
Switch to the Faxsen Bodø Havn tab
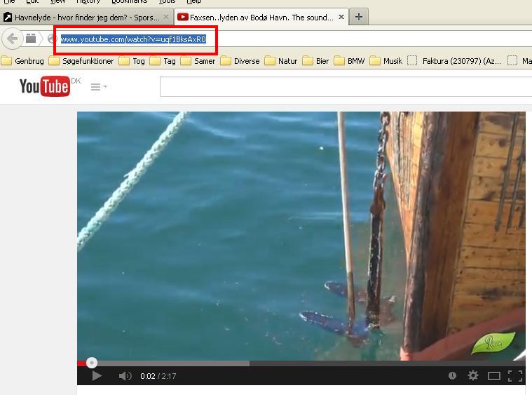coord(261,18)
